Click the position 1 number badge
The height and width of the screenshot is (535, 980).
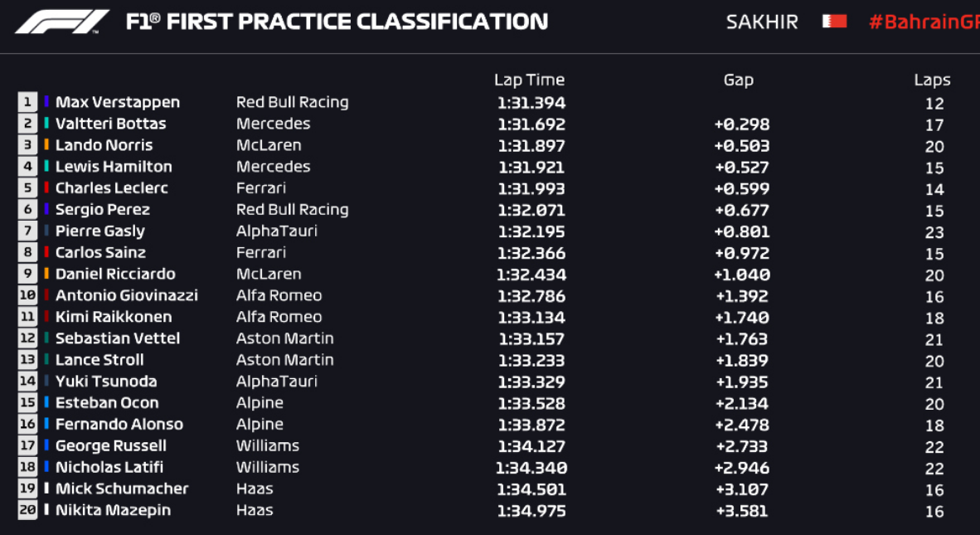click(x=27, y=102)
